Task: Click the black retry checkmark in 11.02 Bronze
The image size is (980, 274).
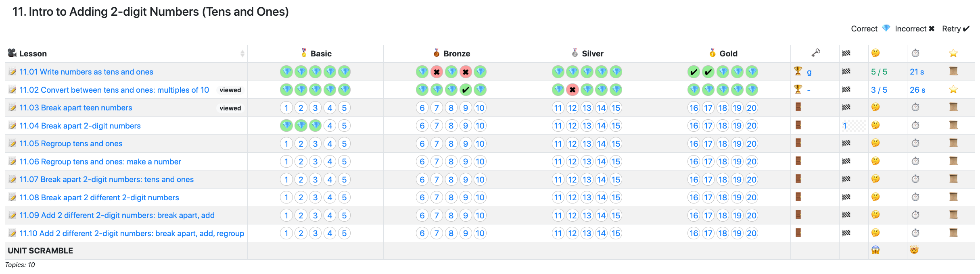Action: coord(466,90)
